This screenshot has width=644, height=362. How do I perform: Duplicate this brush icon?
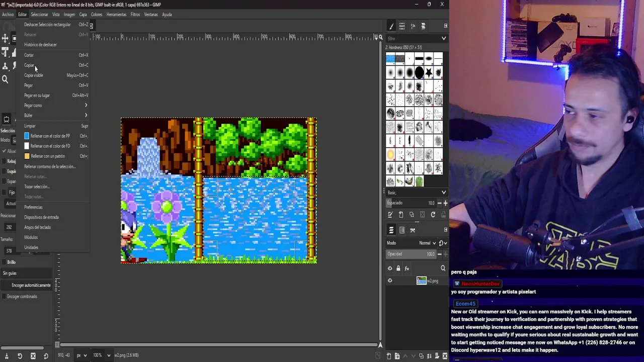click(x=412, y=215)
